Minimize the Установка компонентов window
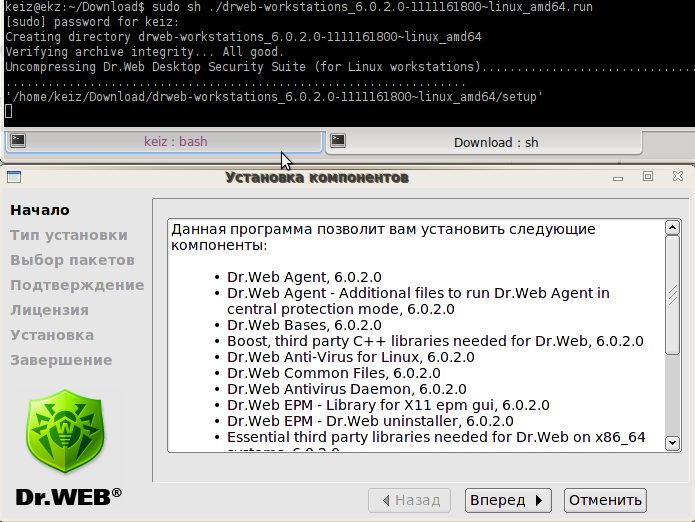The width and height of the screenshot is (695, 522). pos(618,178)
